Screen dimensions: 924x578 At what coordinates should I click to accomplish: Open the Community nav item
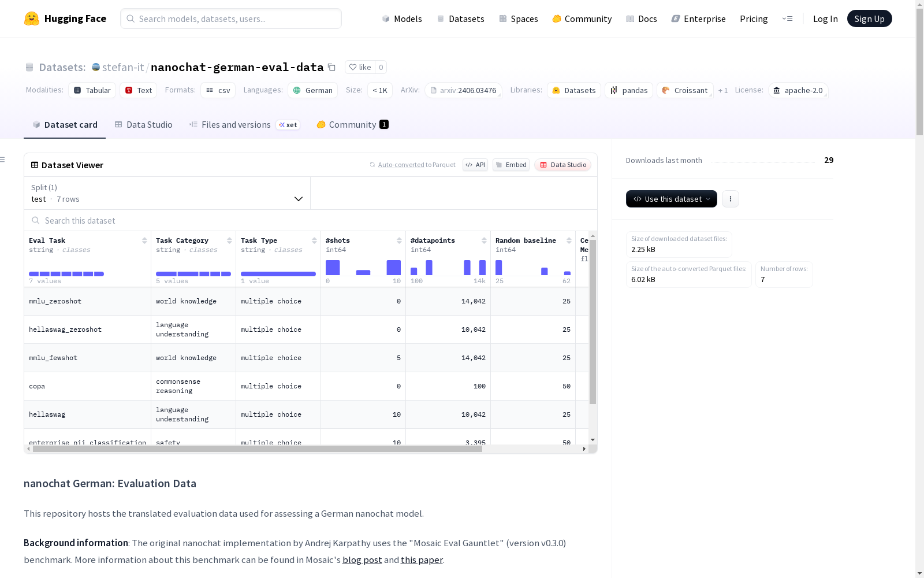582,18
